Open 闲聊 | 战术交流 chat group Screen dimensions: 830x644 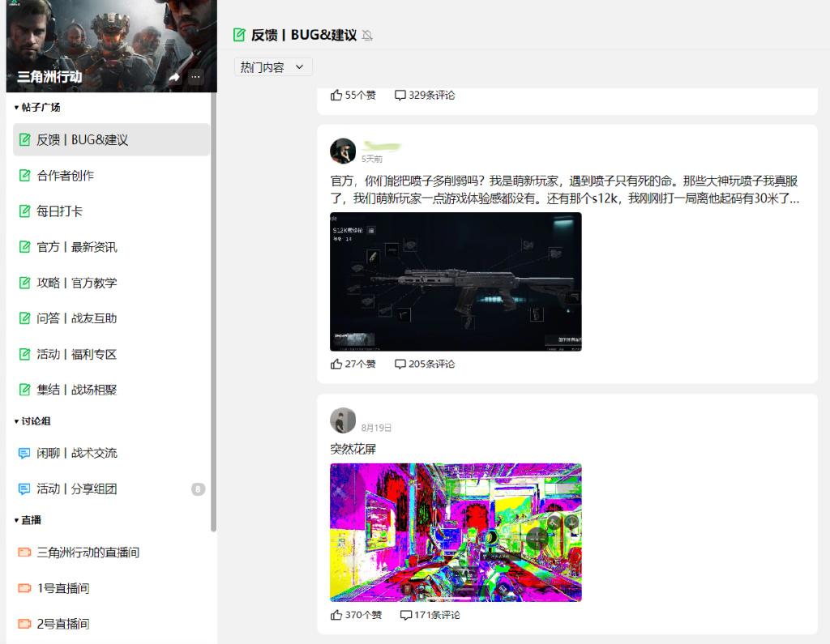[76, 453]
